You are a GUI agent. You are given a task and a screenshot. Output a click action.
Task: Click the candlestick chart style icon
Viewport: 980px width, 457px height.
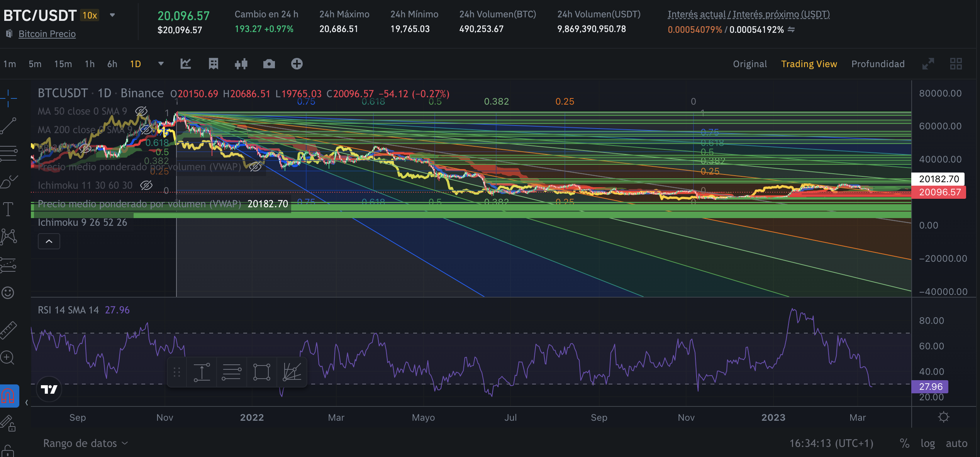click(241, 64)
